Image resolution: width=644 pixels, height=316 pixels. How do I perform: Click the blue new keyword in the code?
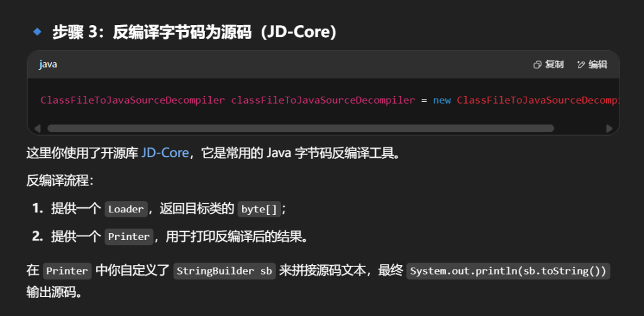(441, 100)
